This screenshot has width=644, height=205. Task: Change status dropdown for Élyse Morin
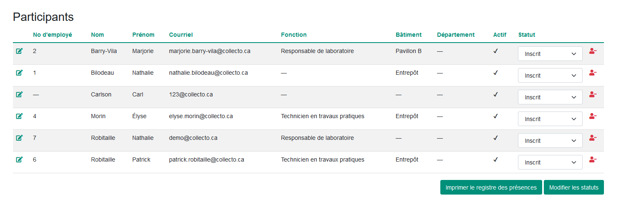pyautogui.click(x=550, y=119)
